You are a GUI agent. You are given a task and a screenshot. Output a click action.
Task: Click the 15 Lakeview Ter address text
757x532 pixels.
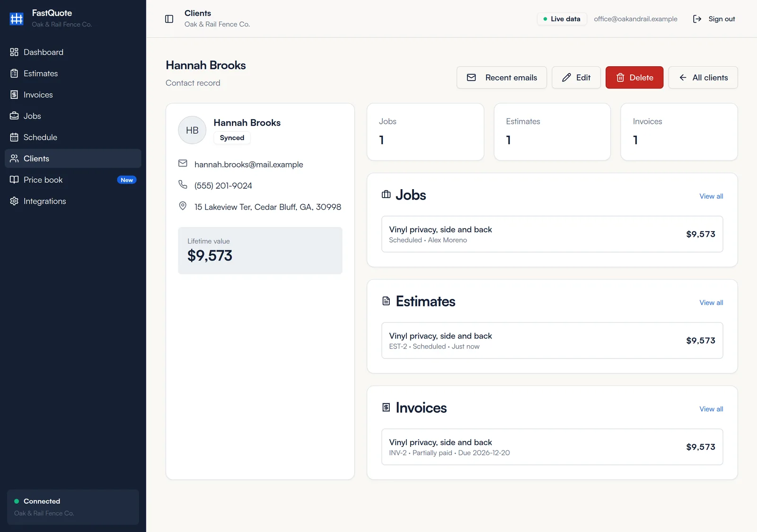tap(268, 207)
